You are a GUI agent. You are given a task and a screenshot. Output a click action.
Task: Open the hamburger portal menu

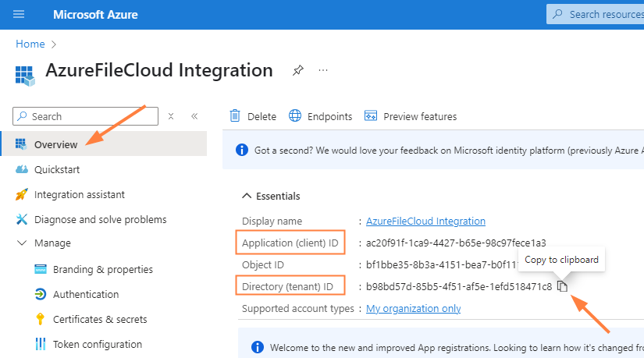20,14
